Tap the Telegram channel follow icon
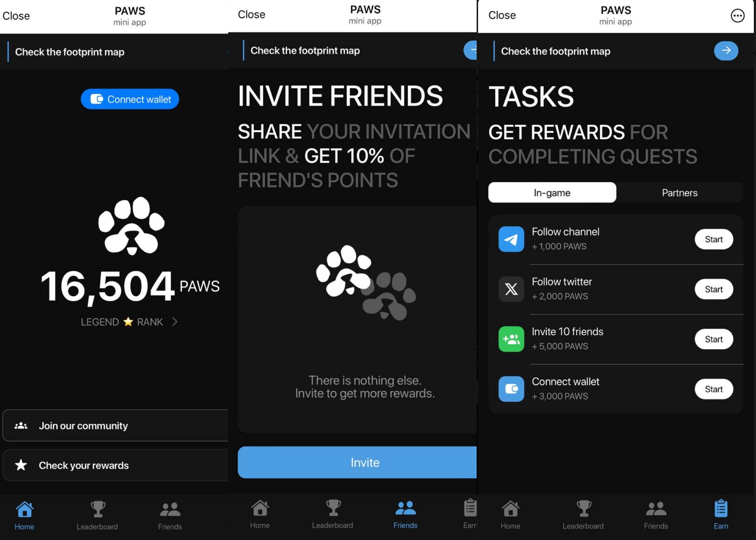The height and width of the screenshot is (540, 756). point(510,238)
